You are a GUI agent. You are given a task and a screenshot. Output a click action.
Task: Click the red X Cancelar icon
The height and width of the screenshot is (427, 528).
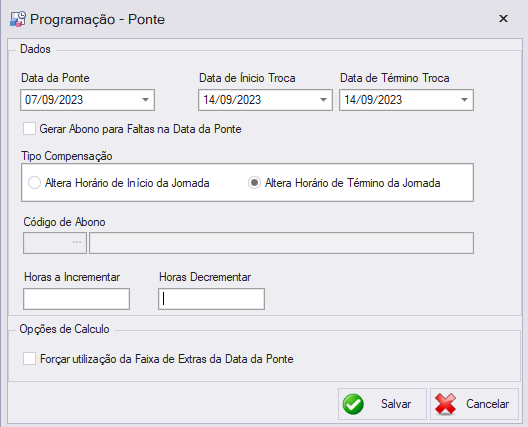pos(445,404)
